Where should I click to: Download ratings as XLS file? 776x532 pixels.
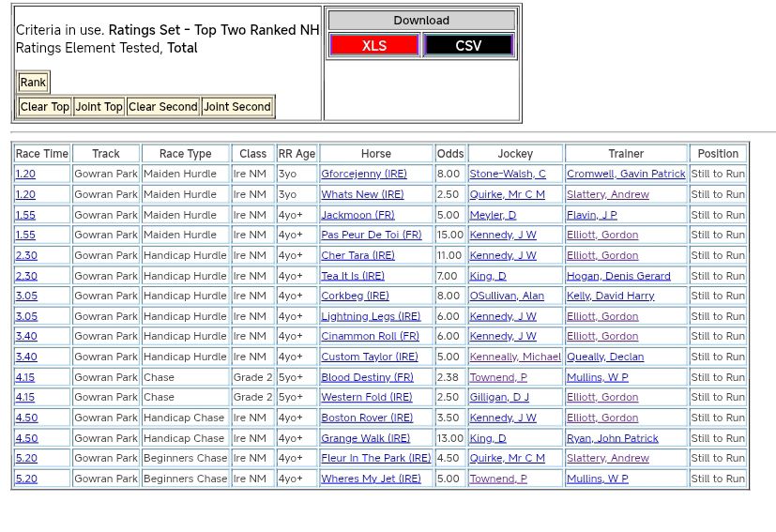coord(373,45)
